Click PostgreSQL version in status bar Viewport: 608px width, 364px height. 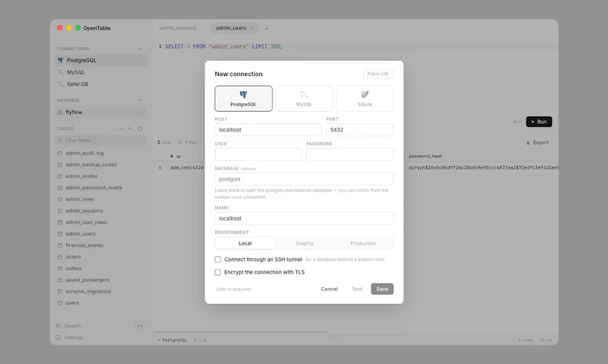point(200,340)
